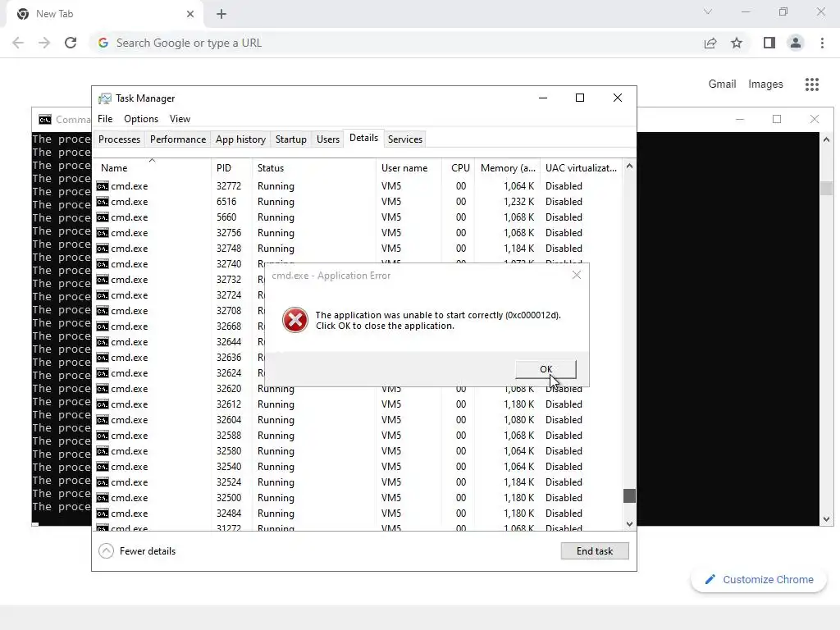
Task: Collapse Task Manager with Fewer details
Action: click(137, 550)
